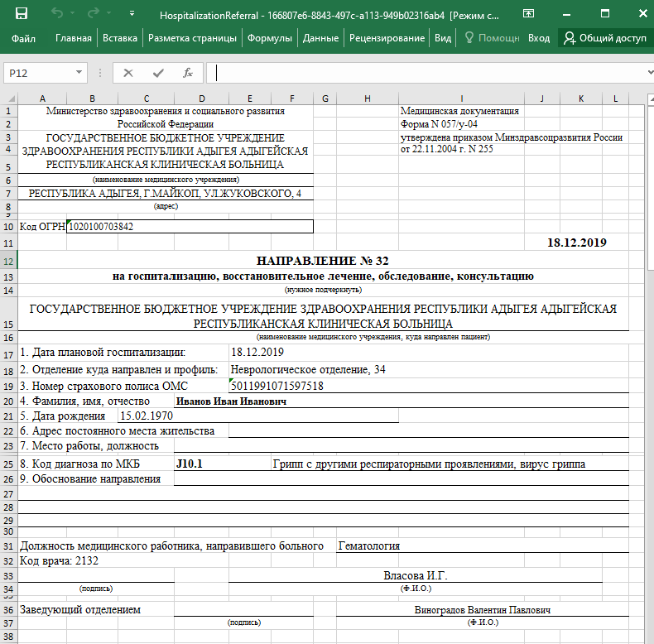Open the Undo history dropdown arrow

[x=73, y=13]
